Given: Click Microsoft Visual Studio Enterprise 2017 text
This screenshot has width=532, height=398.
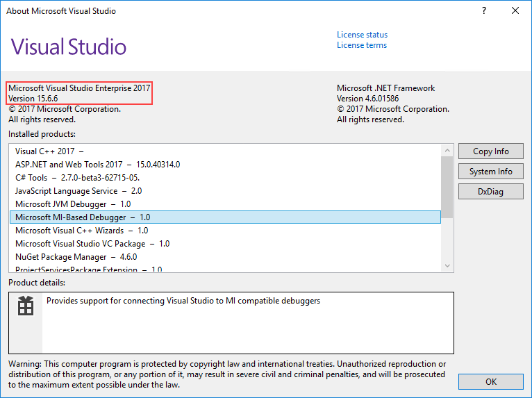Looking at the screenshot, I should pyautogui.click(x=79, y=88).
